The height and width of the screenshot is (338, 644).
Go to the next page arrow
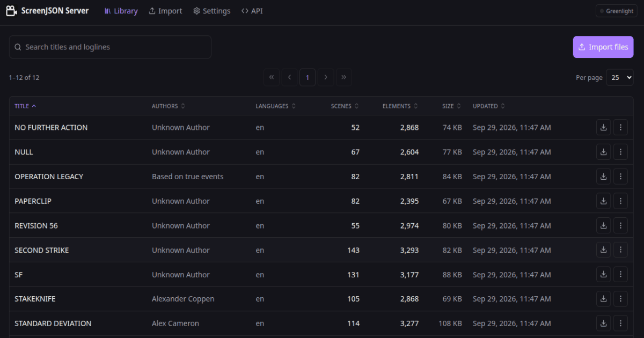pyautogui.click(x=325, y=77)
